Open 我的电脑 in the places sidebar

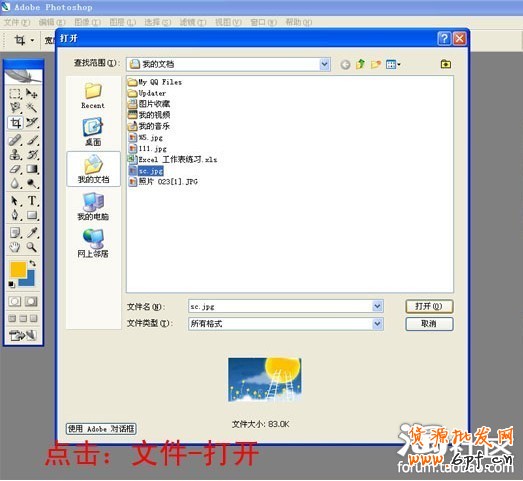(93, 207)
